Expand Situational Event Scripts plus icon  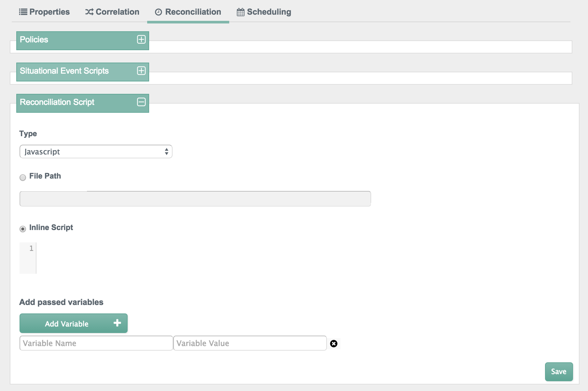[141, 71]
